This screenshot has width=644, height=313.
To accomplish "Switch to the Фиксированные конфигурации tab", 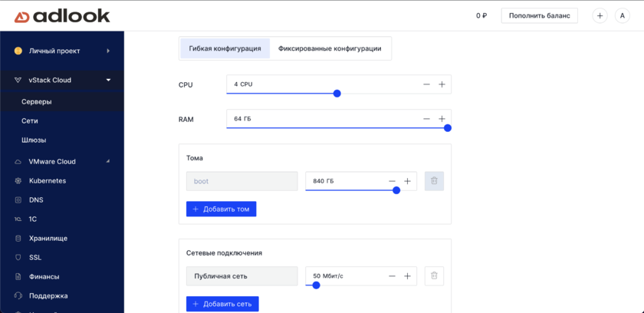I will pyautogui.click(x=330, y=48).
